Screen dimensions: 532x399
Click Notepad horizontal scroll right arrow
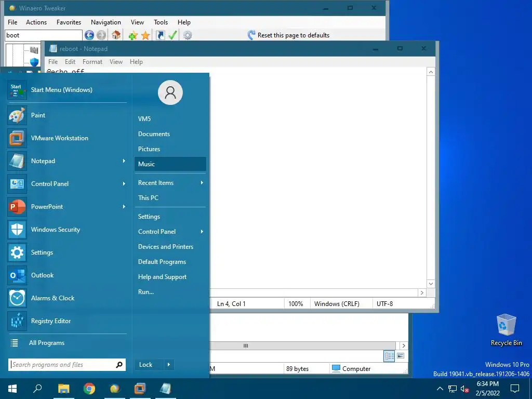click(x=422, y=292)
